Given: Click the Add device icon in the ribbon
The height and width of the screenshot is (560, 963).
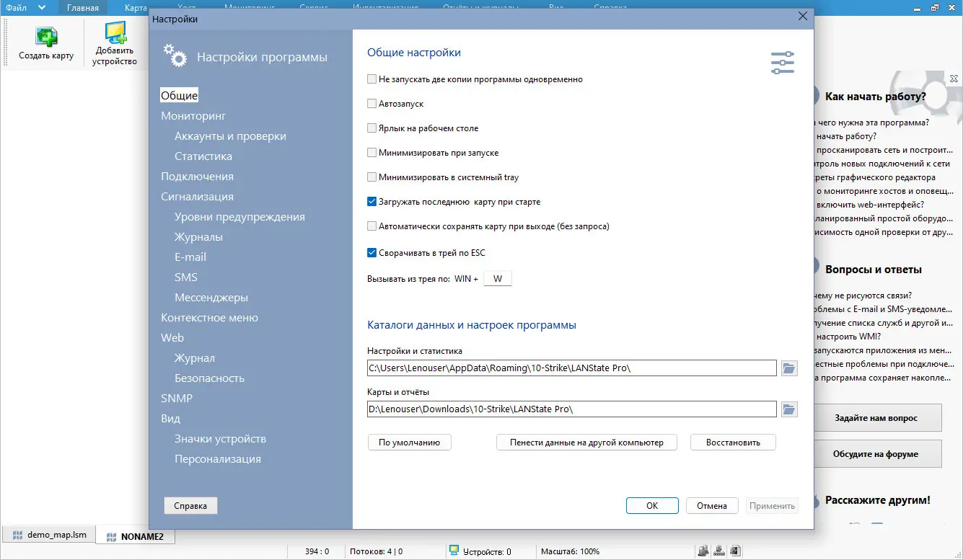Looking at the screenshot, I should [115, 33].
